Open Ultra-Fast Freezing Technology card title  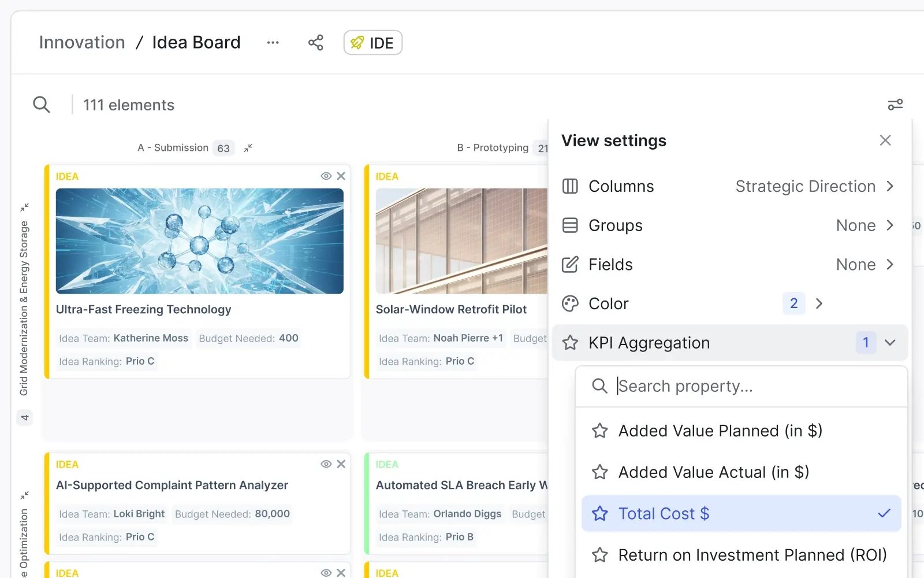point(144,309)
